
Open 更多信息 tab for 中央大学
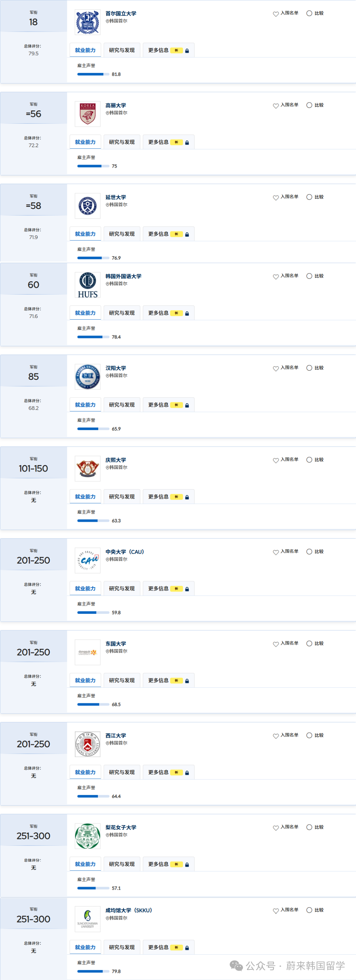(x=158, y=589)
